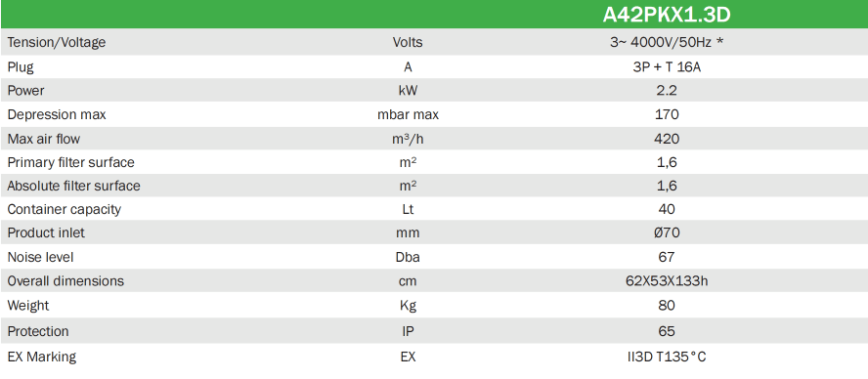Image resolution: width=868 pixels, height=379 pixels.
Task: Select the Power row label
Action: point(25,90)
